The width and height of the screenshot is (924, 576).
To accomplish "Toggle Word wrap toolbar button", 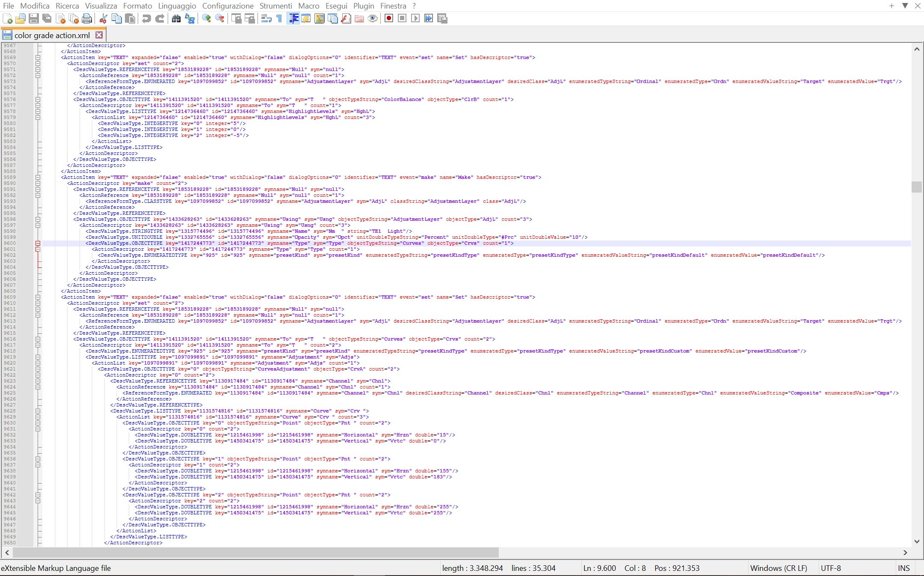I will [266, 18].
